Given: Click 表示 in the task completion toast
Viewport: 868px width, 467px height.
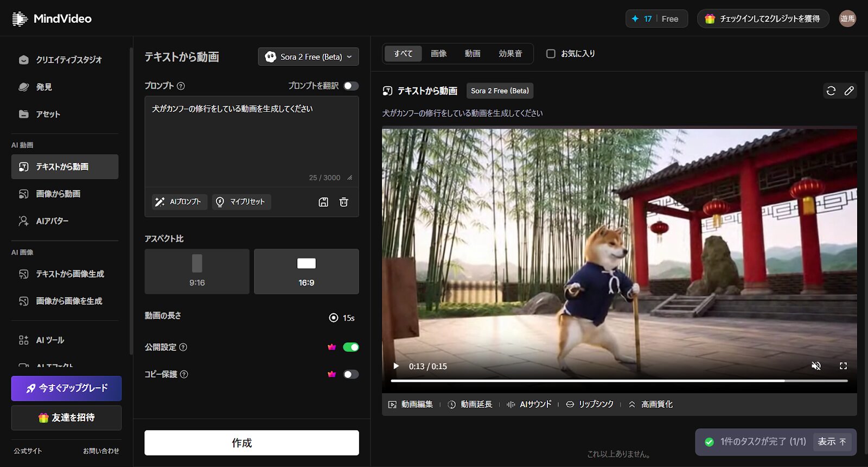Looking at the screenshot, I should pyautogui.click(x=832, y=442).
